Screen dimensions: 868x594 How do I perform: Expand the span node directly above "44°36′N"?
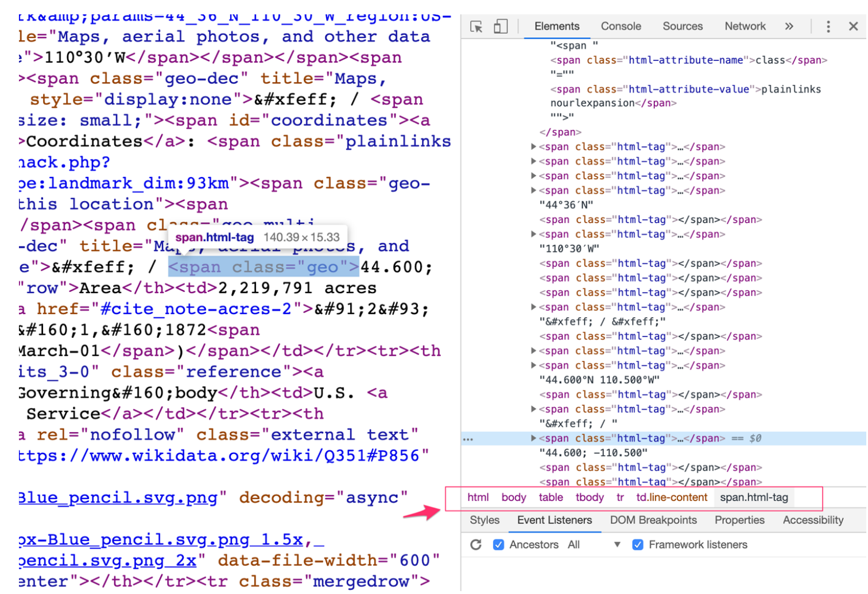pyautogui.click(x=533, y=191)
